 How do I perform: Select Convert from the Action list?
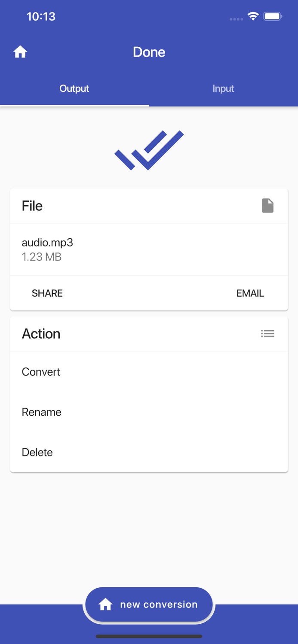(41, 372)
